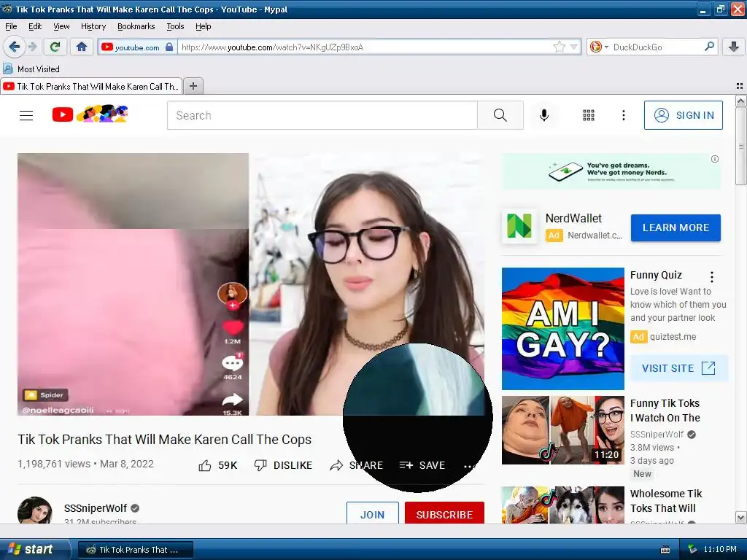Open the View menu
The height and width of the screenshot is (560, 747).
[61, 26]
